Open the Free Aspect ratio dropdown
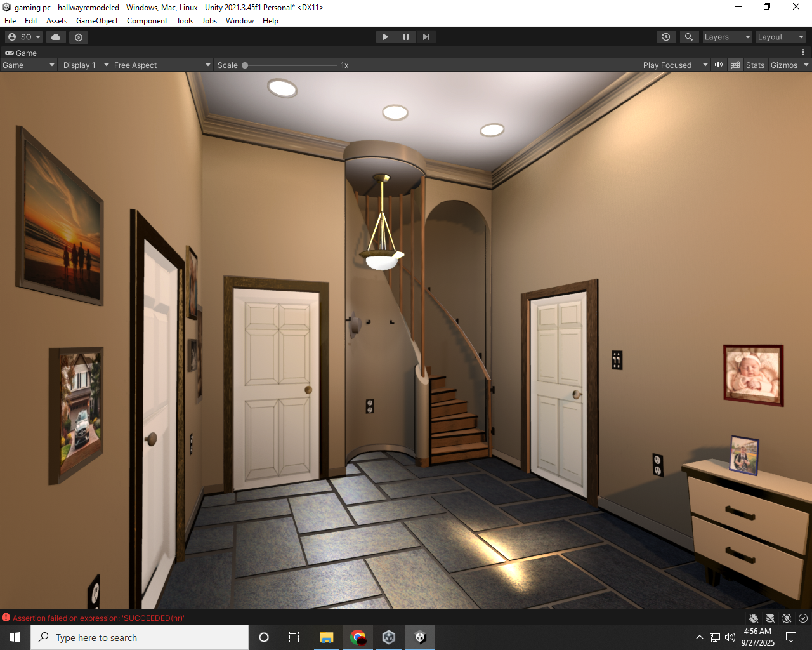The height and width of the screenshot is (650, 812). coord(162,65)
